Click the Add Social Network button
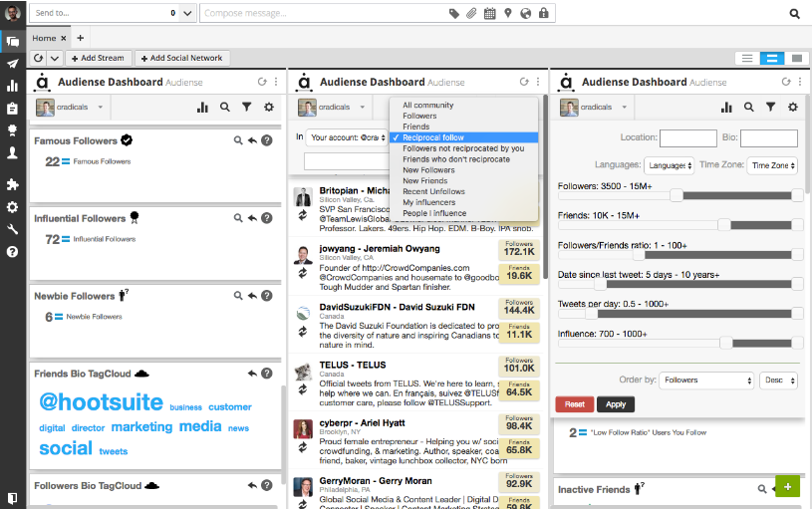This screenshot has width=812, height=509. 182,59
